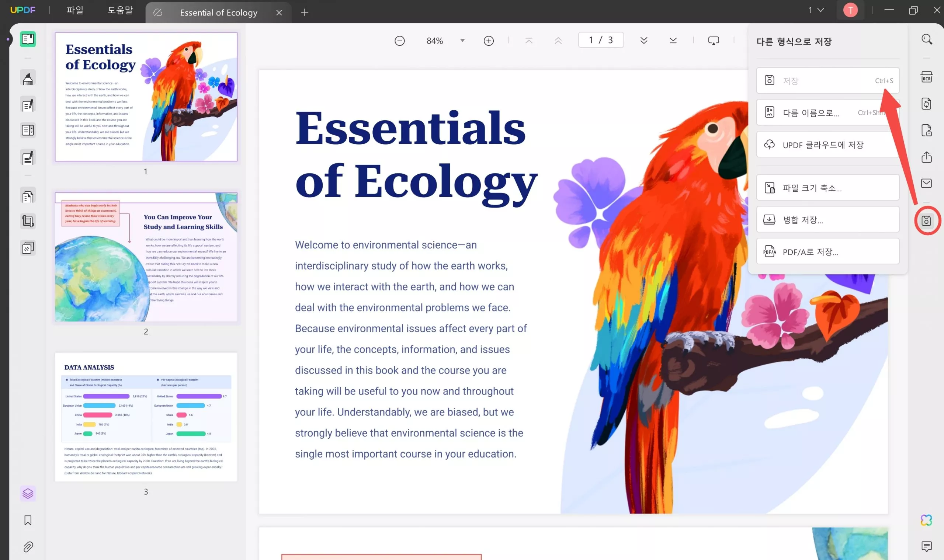Open the Edit PDF tool
The height and width of the screenshot is (560, 944).
pyautogui.click(x=28, y=105)
